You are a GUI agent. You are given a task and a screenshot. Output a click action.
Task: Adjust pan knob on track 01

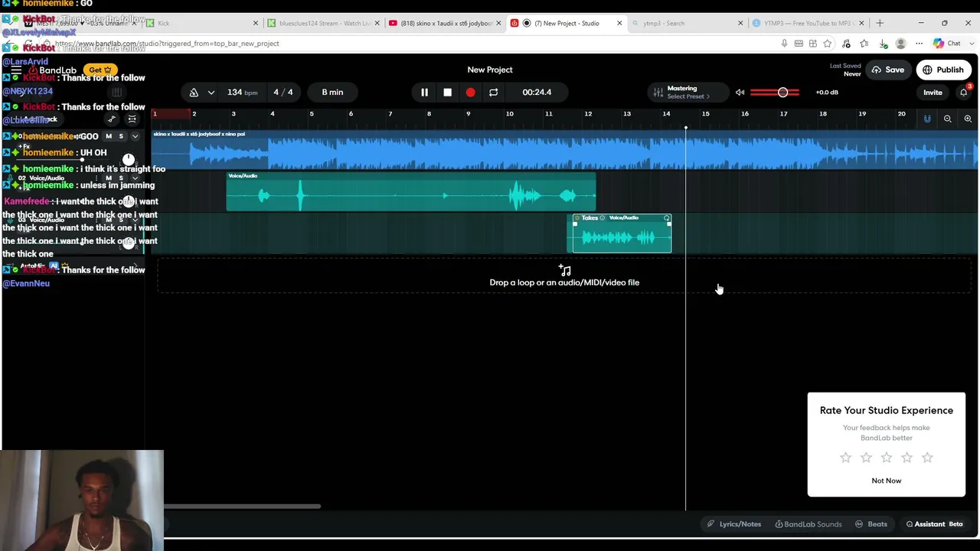[x=129, y=159]
